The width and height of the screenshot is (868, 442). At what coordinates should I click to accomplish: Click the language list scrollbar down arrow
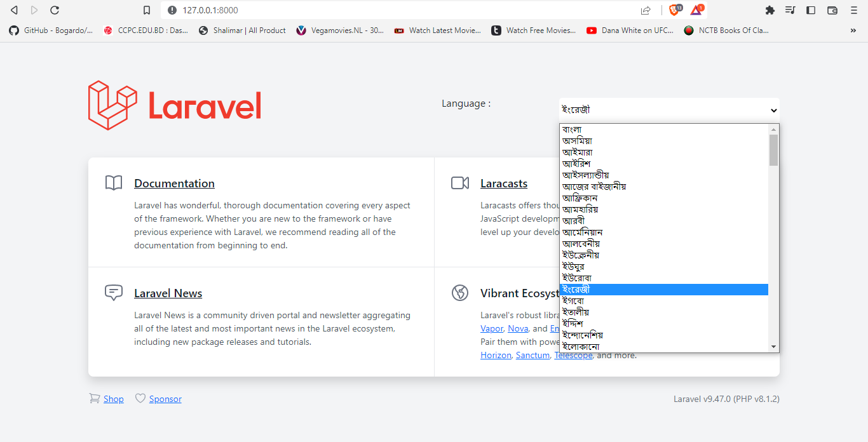click(x=773, y=346)
